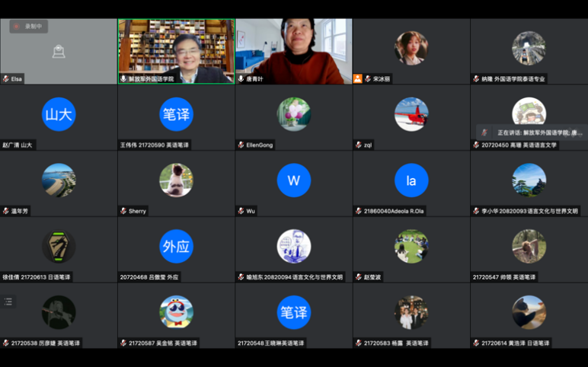The width and height of the screenshot is (588, 367).
Task: Click the recording indicator labeled 录制中
Action: tap(28, 26)
